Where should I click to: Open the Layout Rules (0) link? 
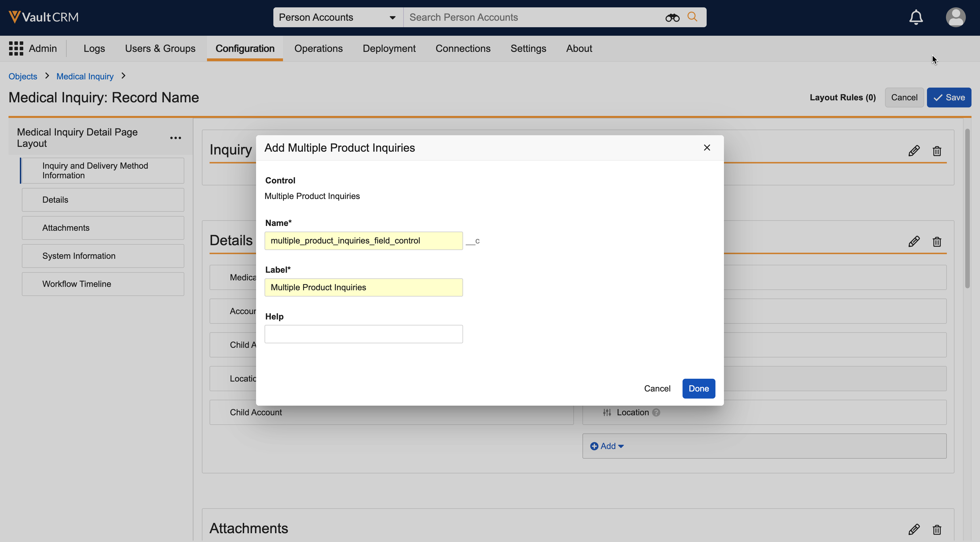(x=842, y=97)
